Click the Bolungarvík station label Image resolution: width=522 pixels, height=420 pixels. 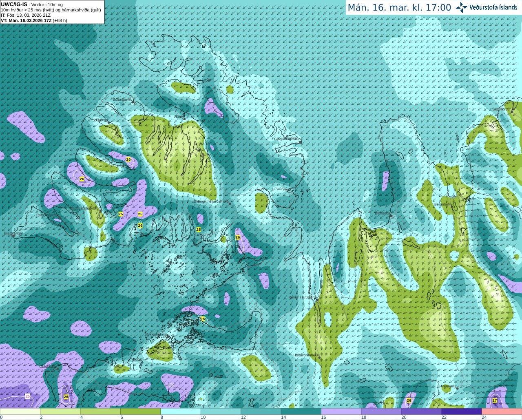(122, 99)
